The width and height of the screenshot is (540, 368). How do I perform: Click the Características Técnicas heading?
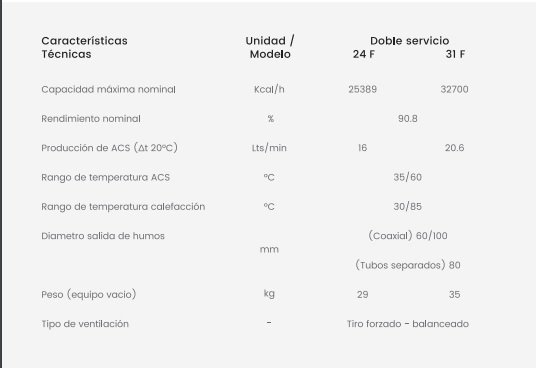pyautogui.click(x=84, y=48)
